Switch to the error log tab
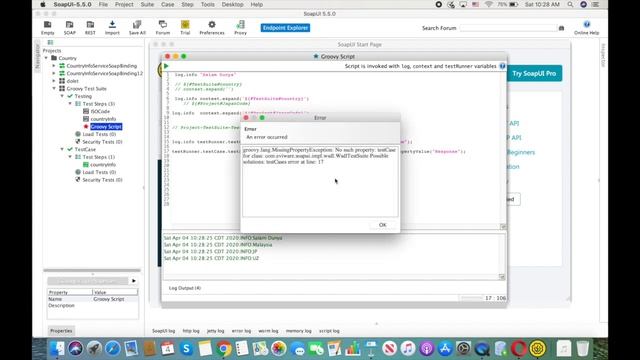This screenshot has height=360, width=640. [241, 331]
